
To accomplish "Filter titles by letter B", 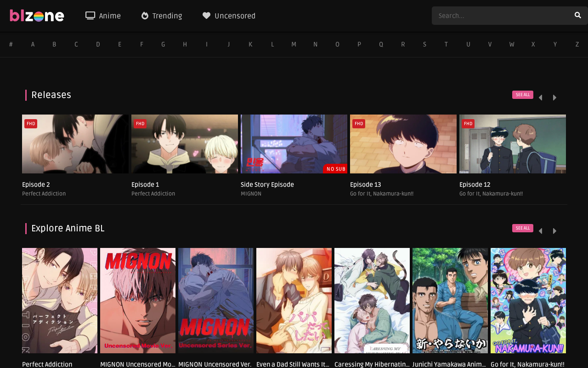I will 54,45.
